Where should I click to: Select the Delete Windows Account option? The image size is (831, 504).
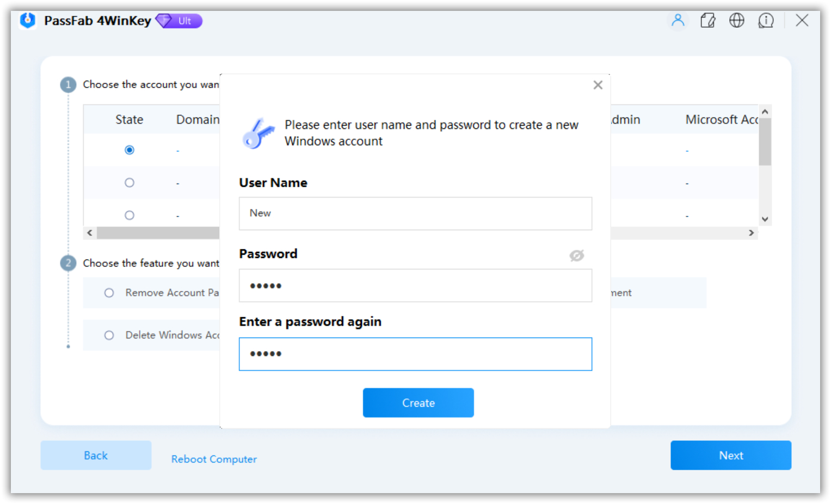tap(109, 335)
